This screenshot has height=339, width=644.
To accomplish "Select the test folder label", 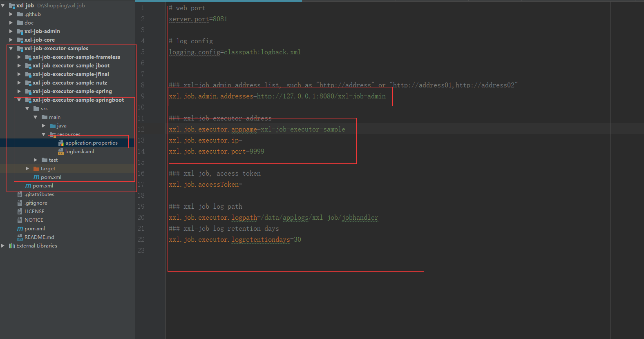I will [x=54, y=160].
